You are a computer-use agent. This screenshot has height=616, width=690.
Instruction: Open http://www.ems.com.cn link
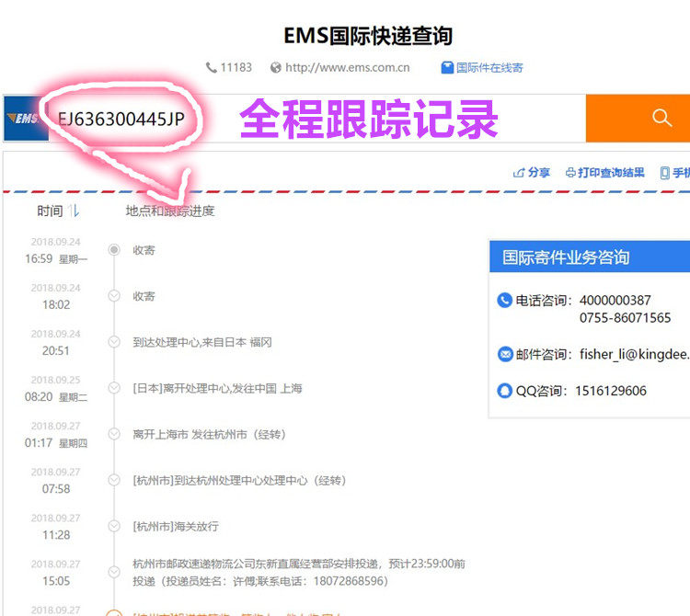347,68
